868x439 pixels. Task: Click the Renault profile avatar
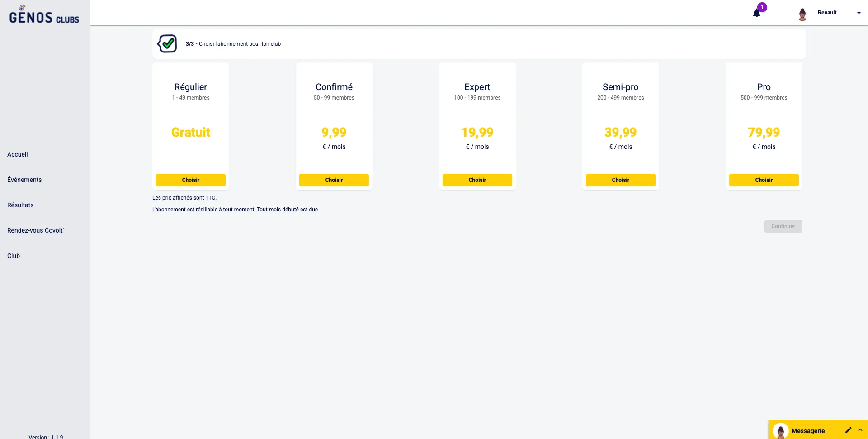(802, 14)
